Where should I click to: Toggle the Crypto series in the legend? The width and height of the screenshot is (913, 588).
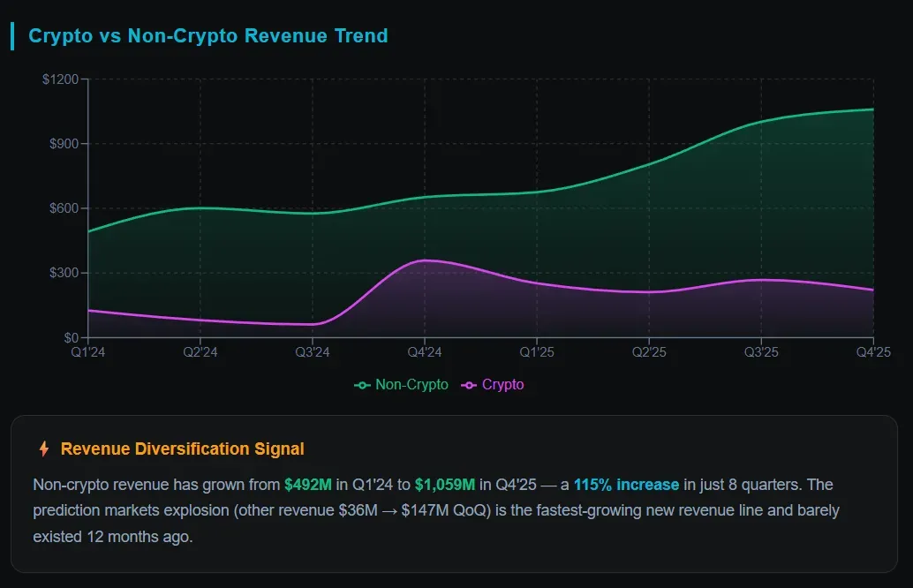(x=493, y=385)
